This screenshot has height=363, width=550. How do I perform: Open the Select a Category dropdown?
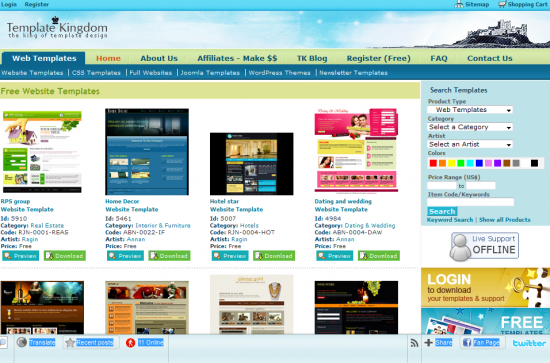470,127
